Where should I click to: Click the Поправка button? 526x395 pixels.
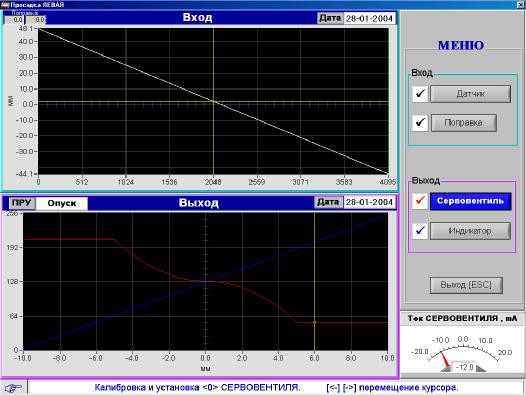463,123
